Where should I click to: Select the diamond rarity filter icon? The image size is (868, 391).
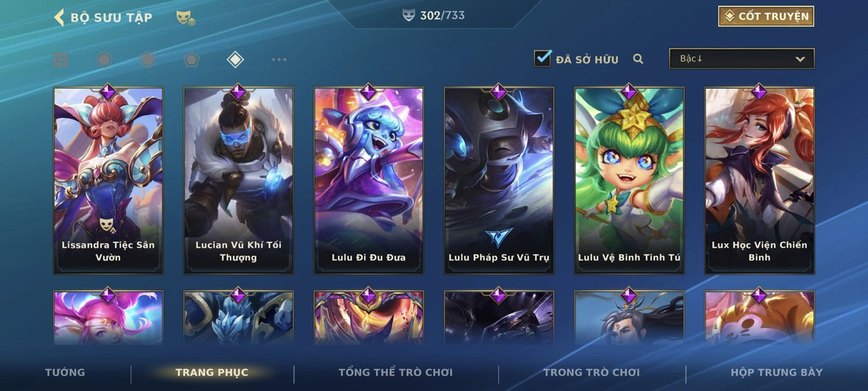click(x=235, y=60)
